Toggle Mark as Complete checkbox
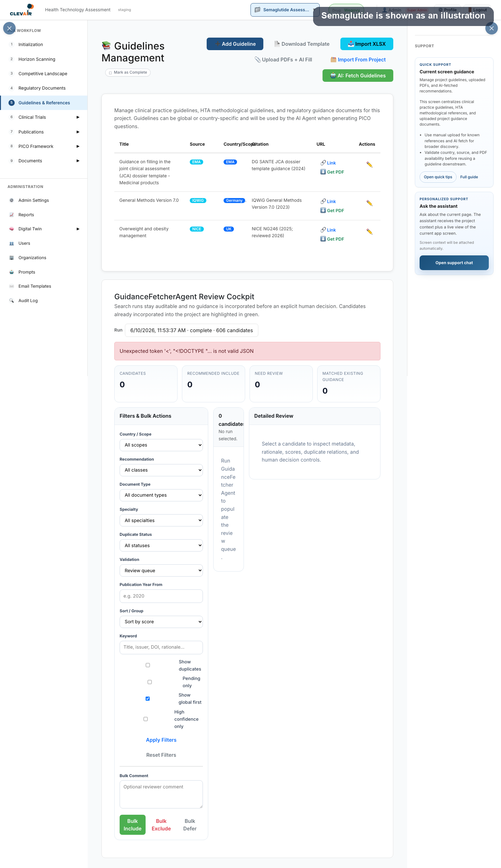Viewport: 501px width, 868px height. 111,73
